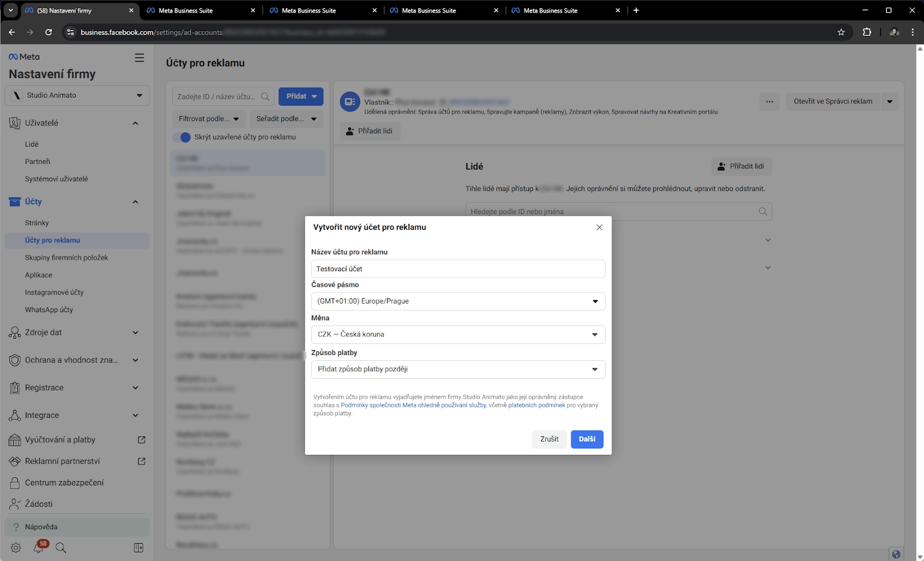Open the three-dots more options button
The image size is (924, 561).
pos(769,102)
